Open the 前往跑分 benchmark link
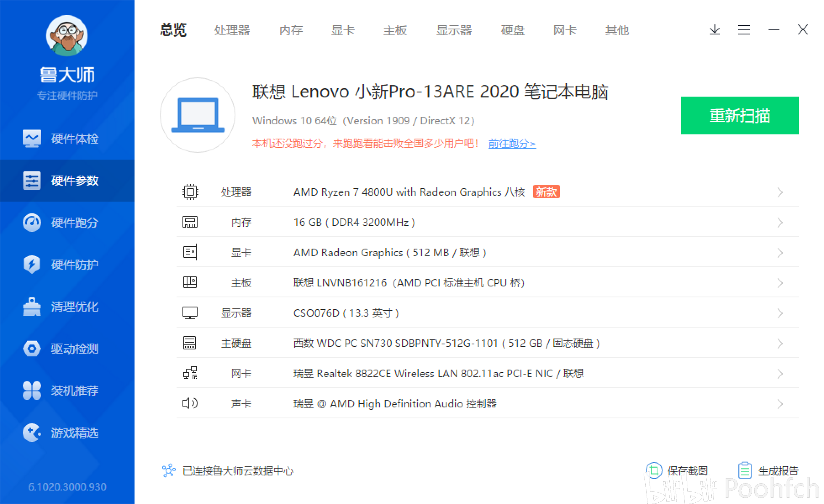Image resolution: width=824 pixels, height=504 pixels. [512, 144]
